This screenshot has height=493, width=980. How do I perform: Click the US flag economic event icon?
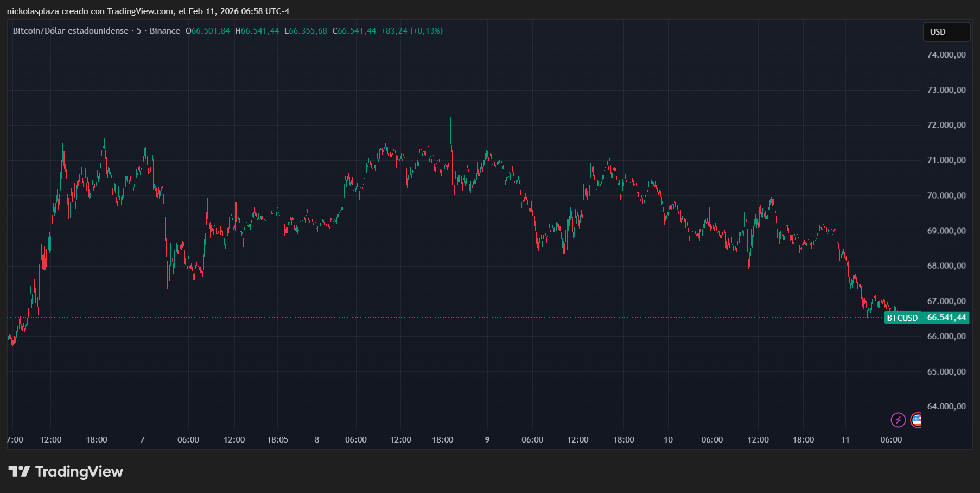click(917, 420)
